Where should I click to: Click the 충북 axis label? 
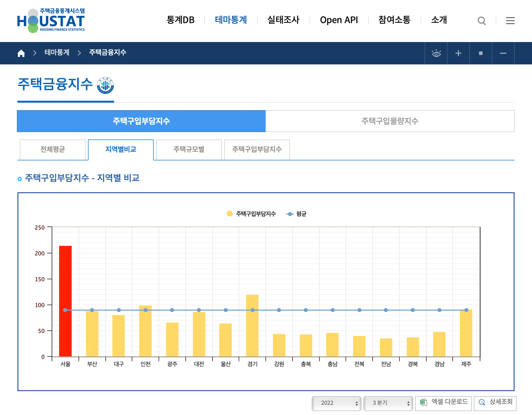point(306,364)
